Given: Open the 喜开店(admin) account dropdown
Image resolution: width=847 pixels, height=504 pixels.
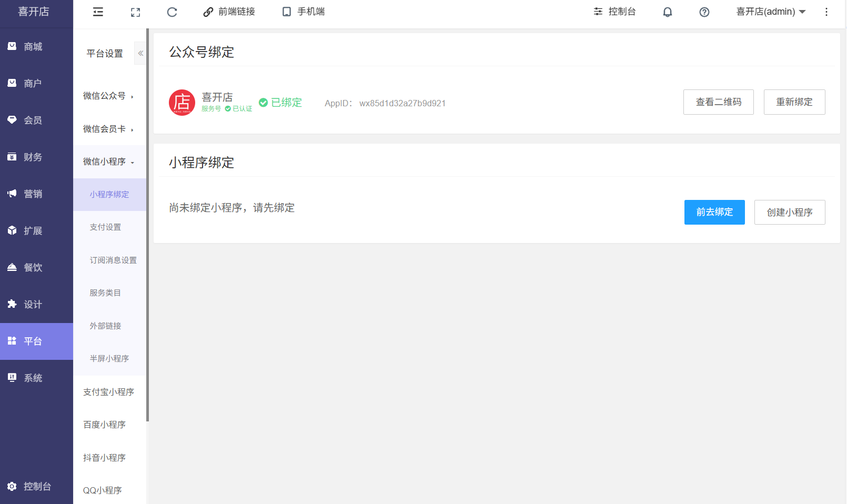Looking at the screenshot, I should coord(771,12).
